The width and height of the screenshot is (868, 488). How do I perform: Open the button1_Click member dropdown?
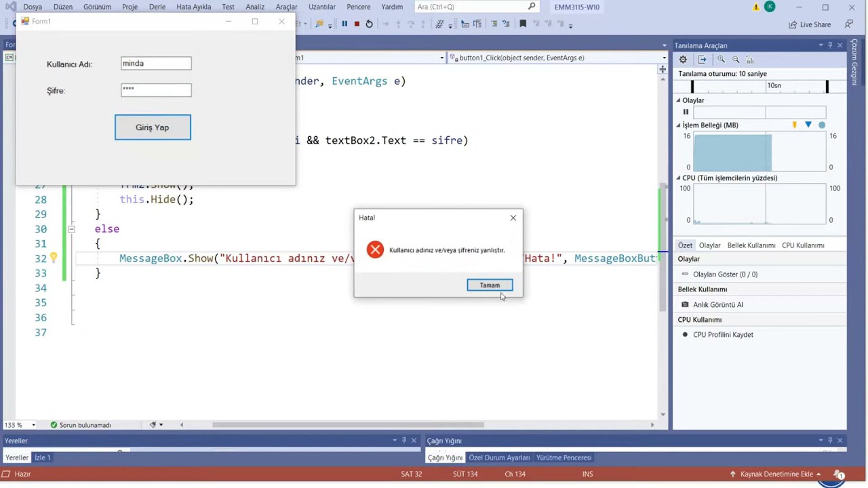pos(664,58)
